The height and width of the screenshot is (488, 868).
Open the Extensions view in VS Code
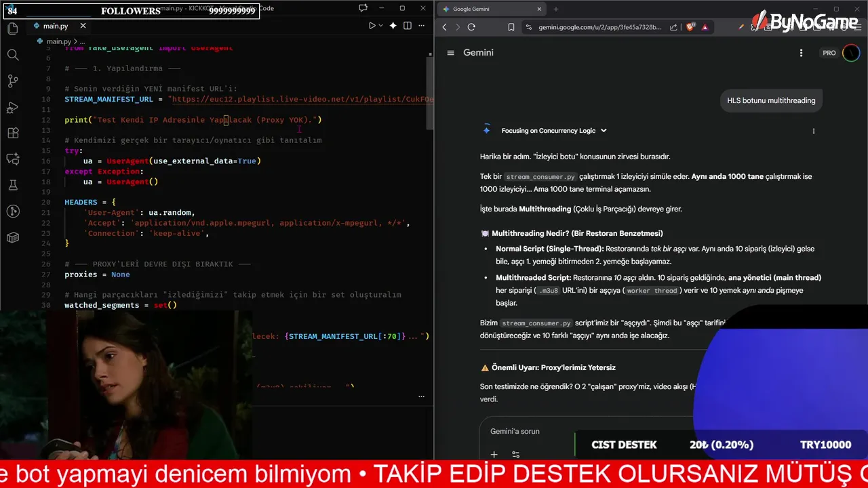[13, 134]
